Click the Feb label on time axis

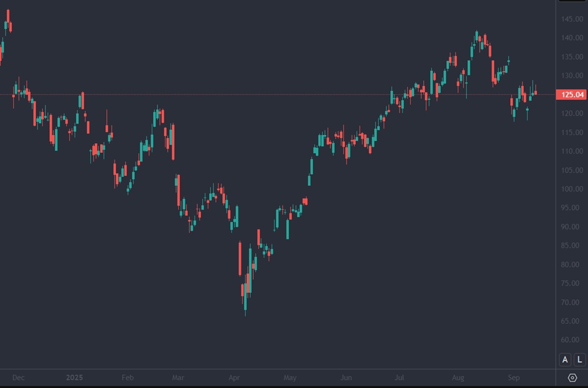[x=128, y=377]
